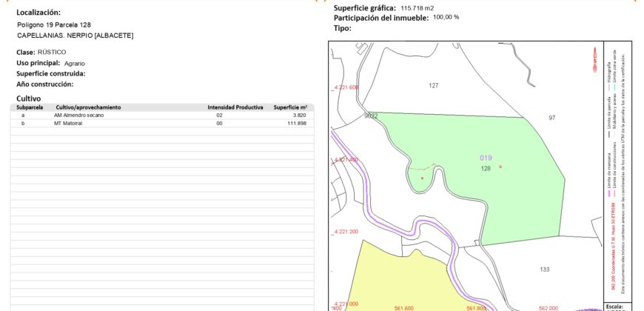Click intensity value '00' in row b
Screen dimensions: 644x311
point(219,123)
